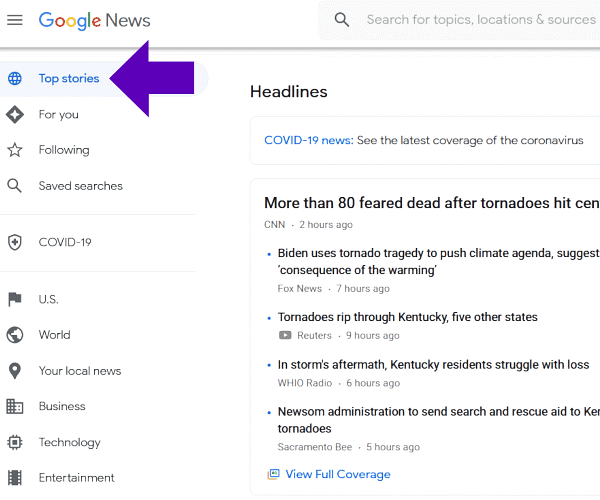Image resolution: width=600 pixels, height=500 pixels.
Task: Open the hamburger main menu
Action: (x=15, y=20)
